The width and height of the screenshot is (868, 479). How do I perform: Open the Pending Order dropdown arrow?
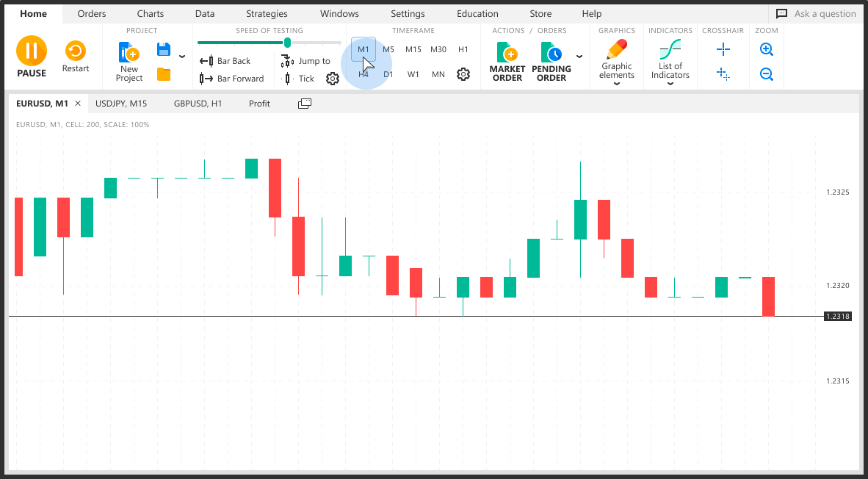coord(579,56)
